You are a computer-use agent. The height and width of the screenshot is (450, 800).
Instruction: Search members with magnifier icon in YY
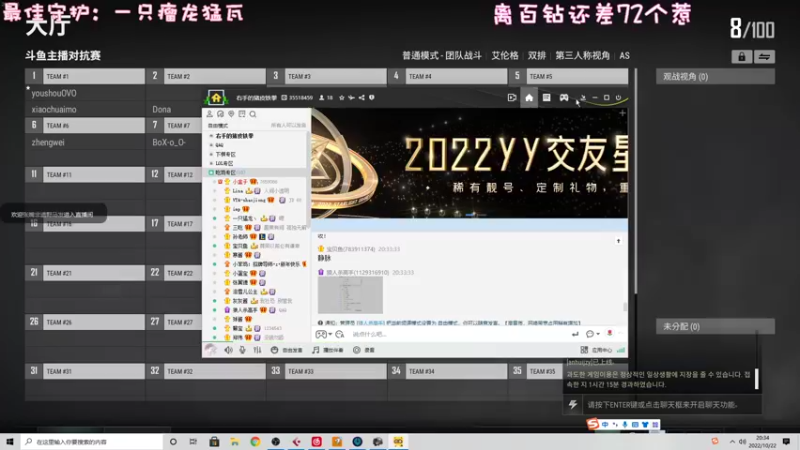pos(253,114)
